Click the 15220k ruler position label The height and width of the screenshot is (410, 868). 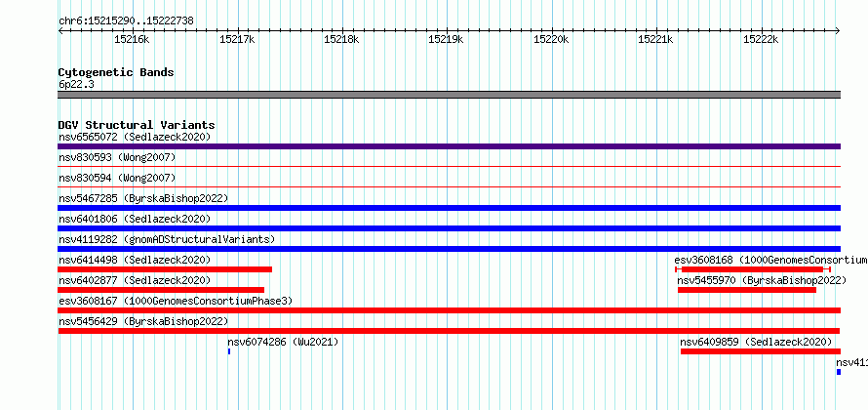[x=551, y=39]
